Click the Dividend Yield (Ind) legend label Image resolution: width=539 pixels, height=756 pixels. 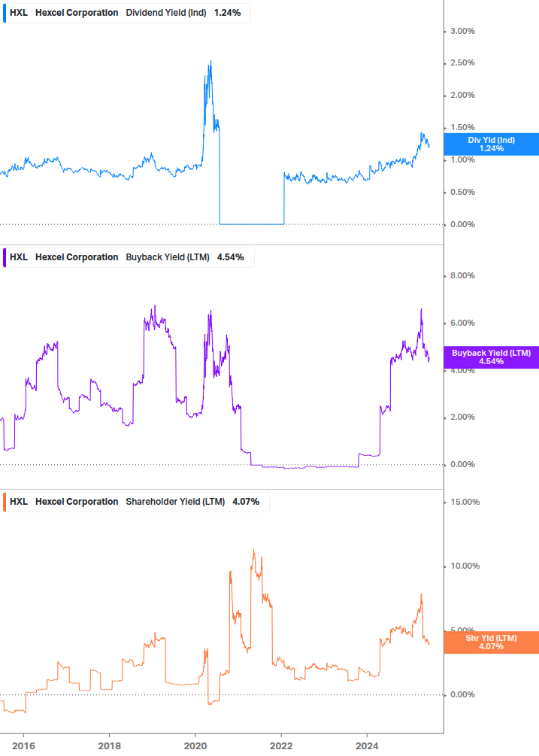pos(165,13)
